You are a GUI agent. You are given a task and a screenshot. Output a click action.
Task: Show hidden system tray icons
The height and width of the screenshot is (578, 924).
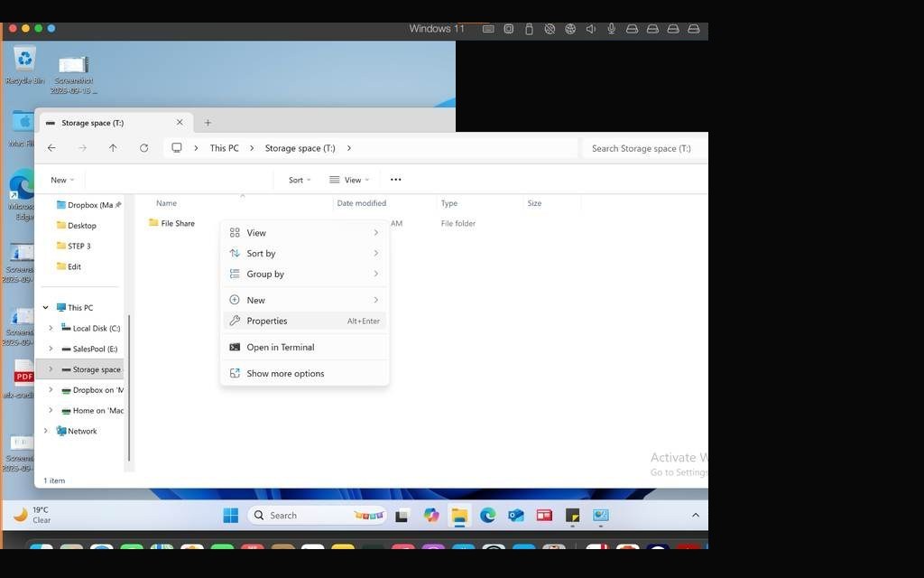tap(696, 515)
